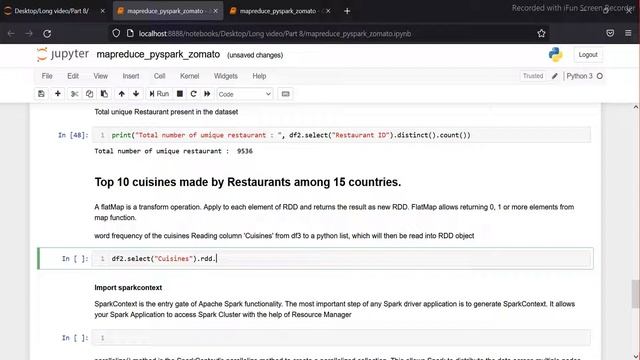This screenshot has width=640, height=360.
Task: Open the Widgets menu
Action: tap(226, 76)
